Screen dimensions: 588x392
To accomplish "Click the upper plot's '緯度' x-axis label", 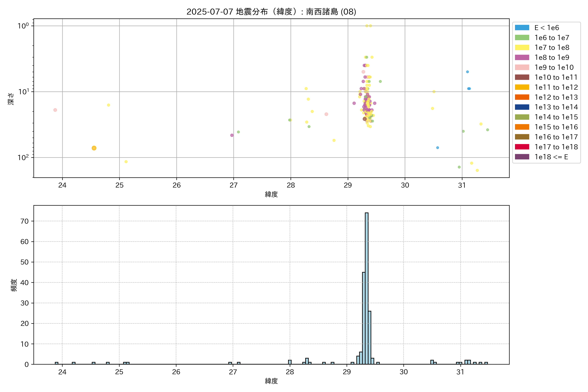I will click(271, 194).
